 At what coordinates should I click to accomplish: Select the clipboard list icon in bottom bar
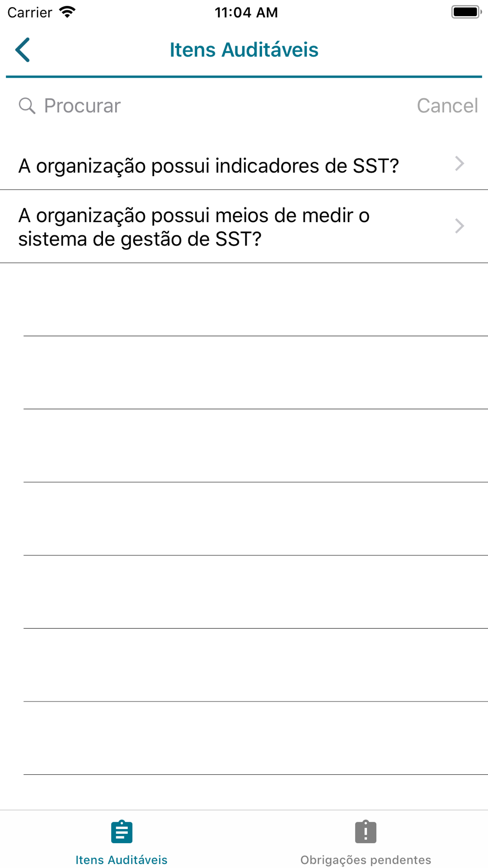pyautogui.click(x=122, y=832)
